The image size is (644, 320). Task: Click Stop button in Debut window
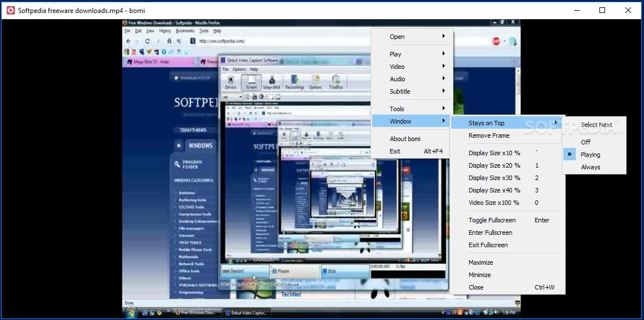(345, 271)
